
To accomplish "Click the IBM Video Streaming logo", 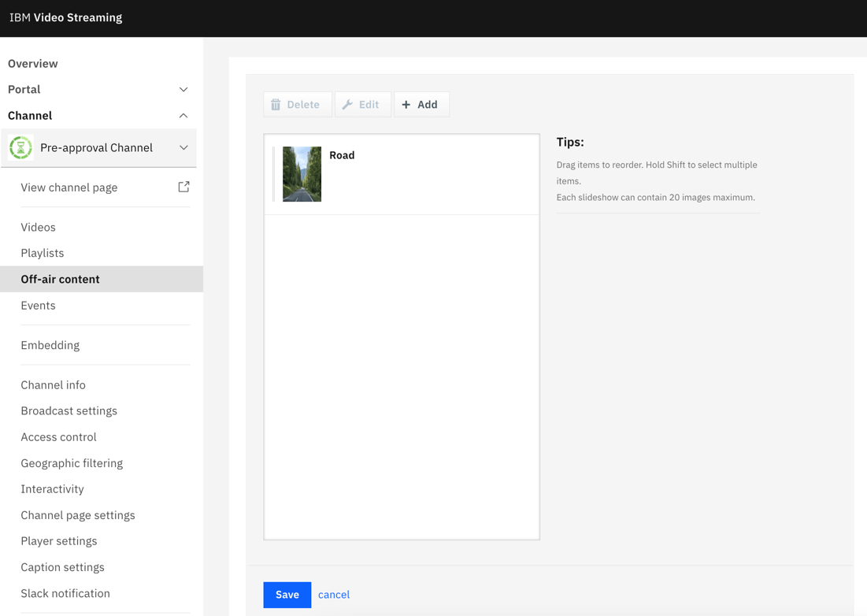I will 66,17.
